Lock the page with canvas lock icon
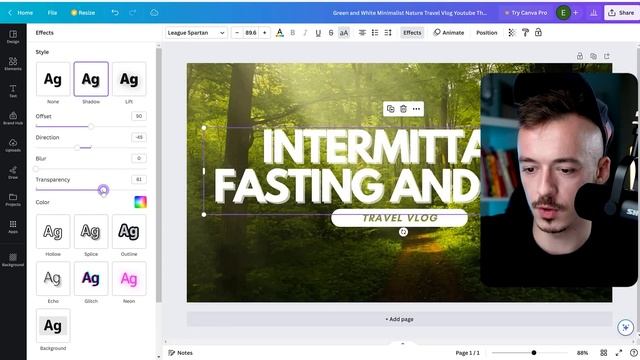Image resolution: width=640 pixels, height=360 pixels. point(580,56)
